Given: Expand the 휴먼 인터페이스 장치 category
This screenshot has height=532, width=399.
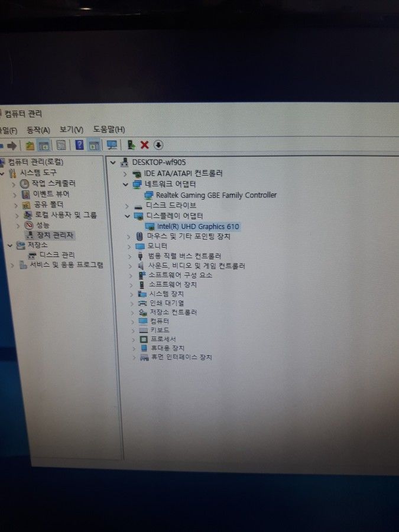Looking at the screenshot, I should pos(134,357).
